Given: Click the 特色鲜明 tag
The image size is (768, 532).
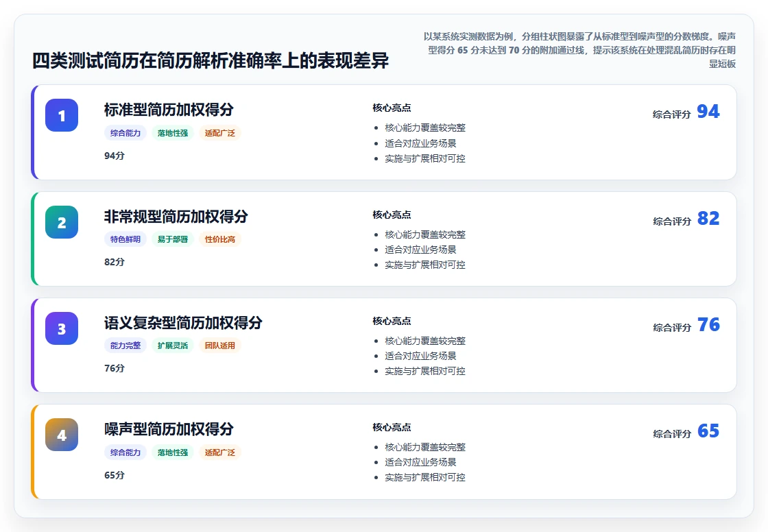Looking at the screenshot, I should tap(125, 239).
